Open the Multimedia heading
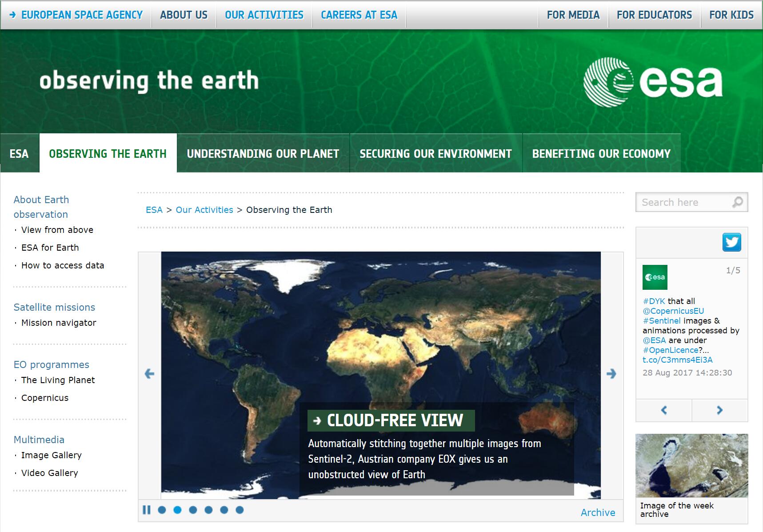The width and height of the screenshot is (763, 532). tap(39, 440)
